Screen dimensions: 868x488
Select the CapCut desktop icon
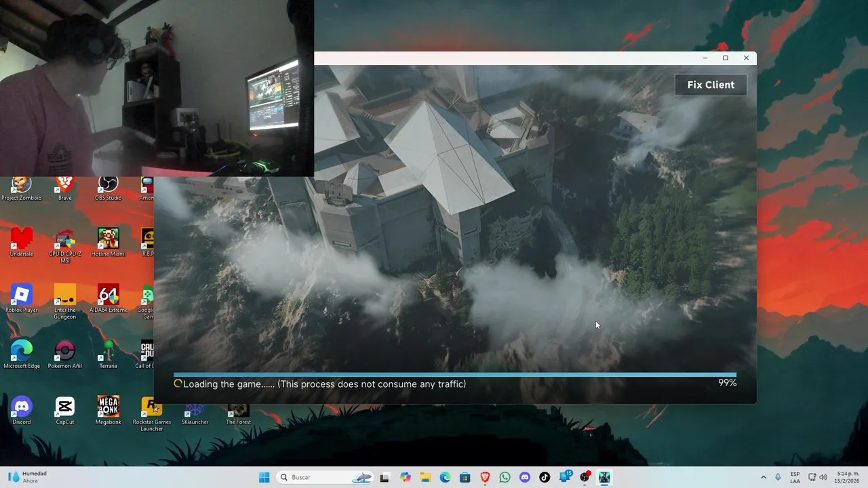[65, 411]
